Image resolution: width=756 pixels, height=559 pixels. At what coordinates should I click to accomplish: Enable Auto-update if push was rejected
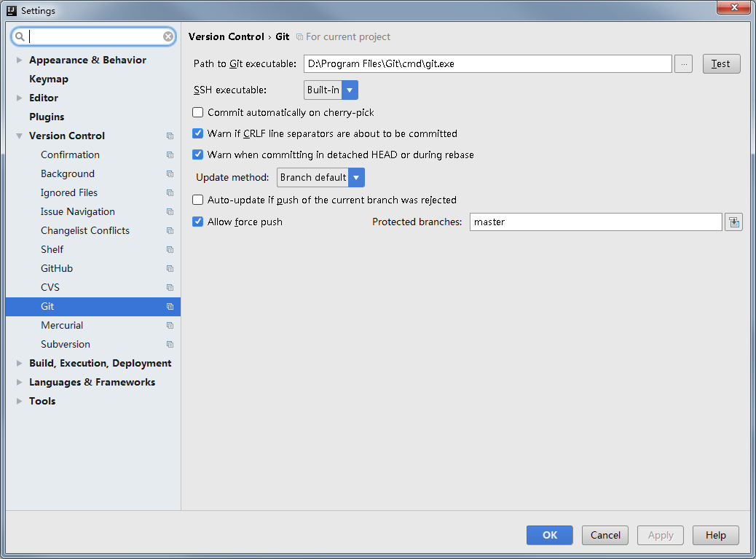197,200
